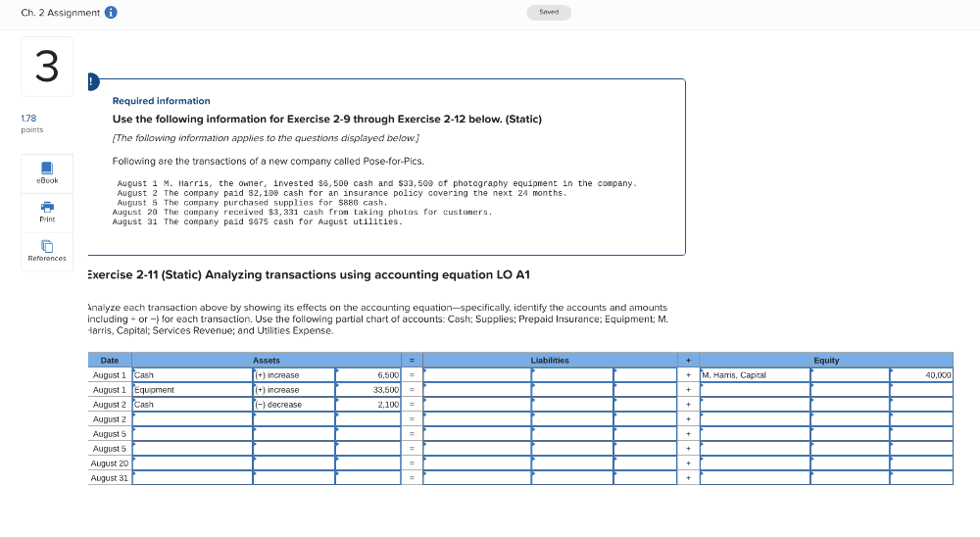Click the Liabilities column header
This screenshot has height=537, width=980.
550,360
